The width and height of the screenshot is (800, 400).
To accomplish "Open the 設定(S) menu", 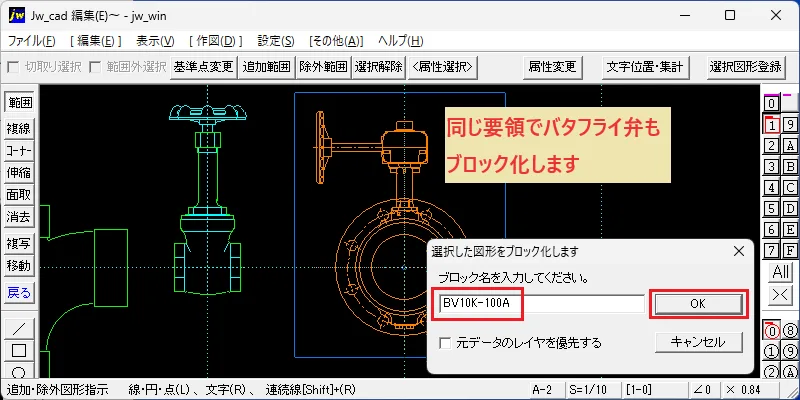I will coord(276,41).
